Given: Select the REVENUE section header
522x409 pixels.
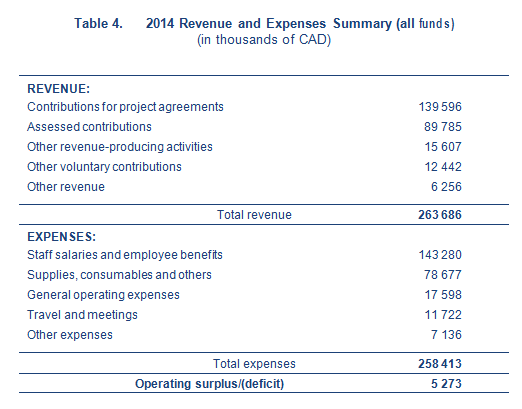Looking at the screenshot, I should (x=59, y=89).
